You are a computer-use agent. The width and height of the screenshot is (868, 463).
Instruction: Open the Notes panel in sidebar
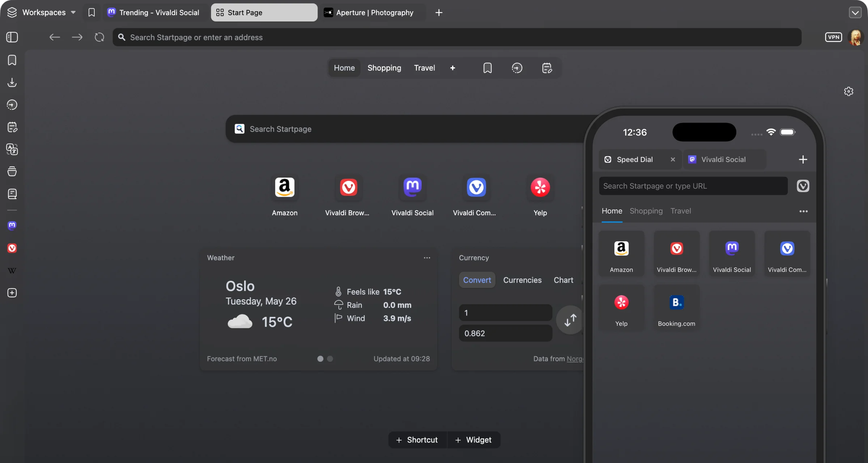pyautogui.click(x=12, y=127)
